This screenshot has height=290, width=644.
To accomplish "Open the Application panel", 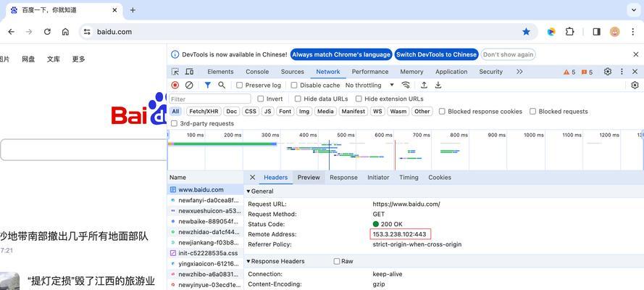I will pyautogui.click(x=451, y=72).
